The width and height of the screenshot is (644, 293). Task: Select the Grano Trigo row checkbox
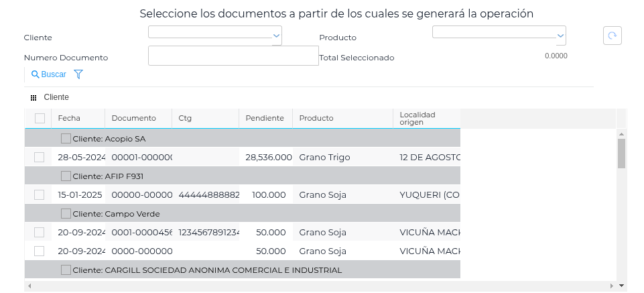click(40, 158)
